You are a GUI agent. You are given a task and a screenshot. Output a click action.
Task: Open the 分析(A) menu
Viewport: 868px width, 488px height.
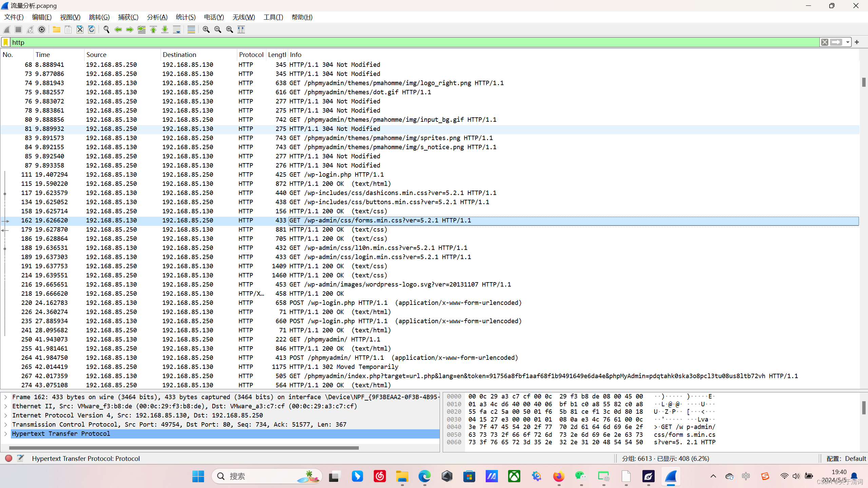click(157, 17)
